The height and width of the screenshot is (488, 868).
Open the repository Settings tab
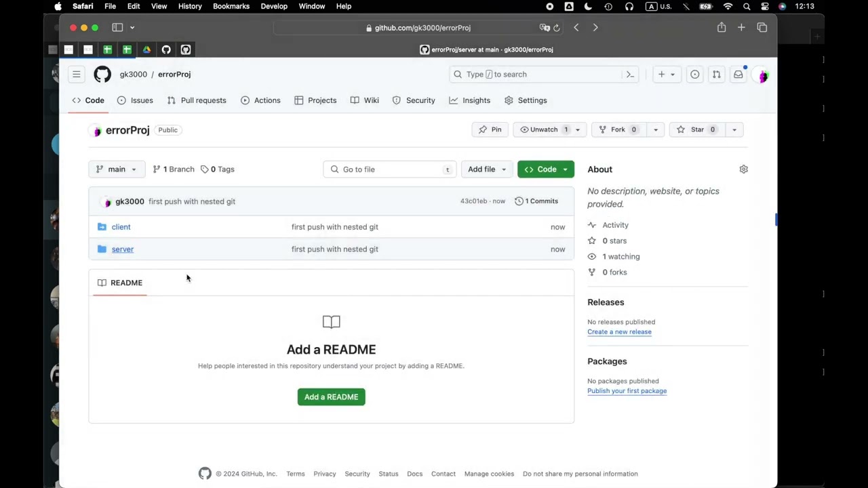point(526,100)
